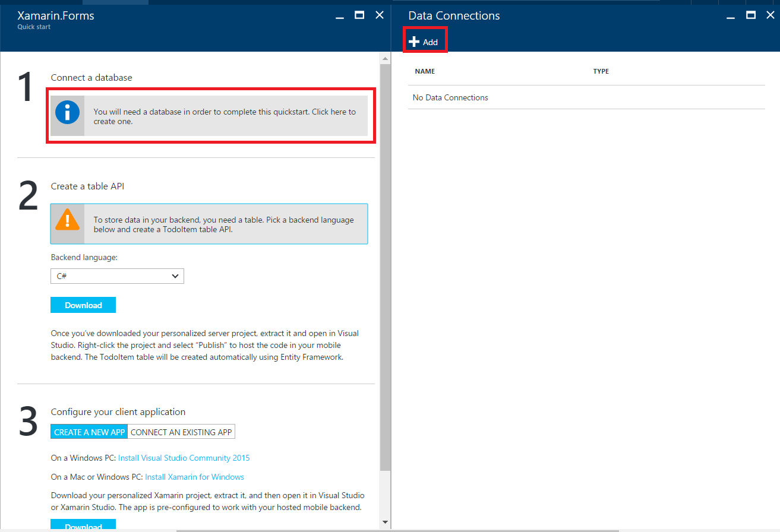This screenshot has height=532, width=780.
Task: Open Install Visual Studio Community 2015 link
Action: [x=184, y=458]
